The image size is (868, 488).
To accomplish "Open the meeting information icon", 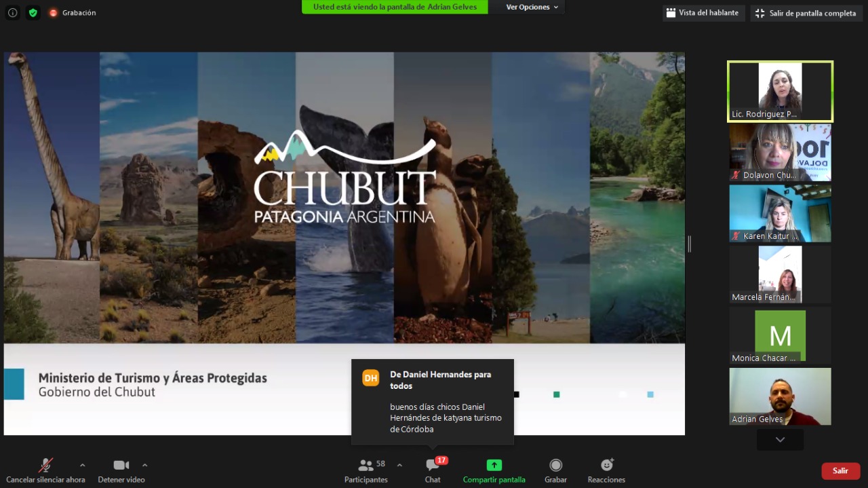I will pos(12,13).
